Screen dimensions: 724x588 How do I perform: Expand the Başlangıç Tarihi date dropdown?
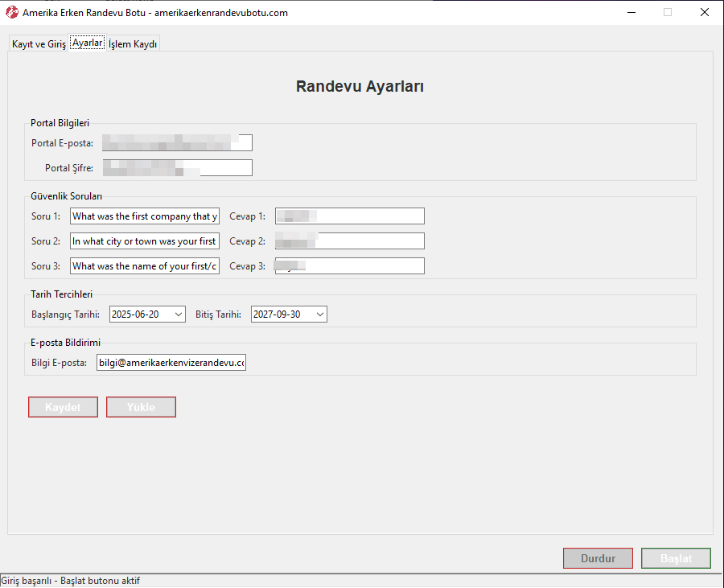(178, 315)
